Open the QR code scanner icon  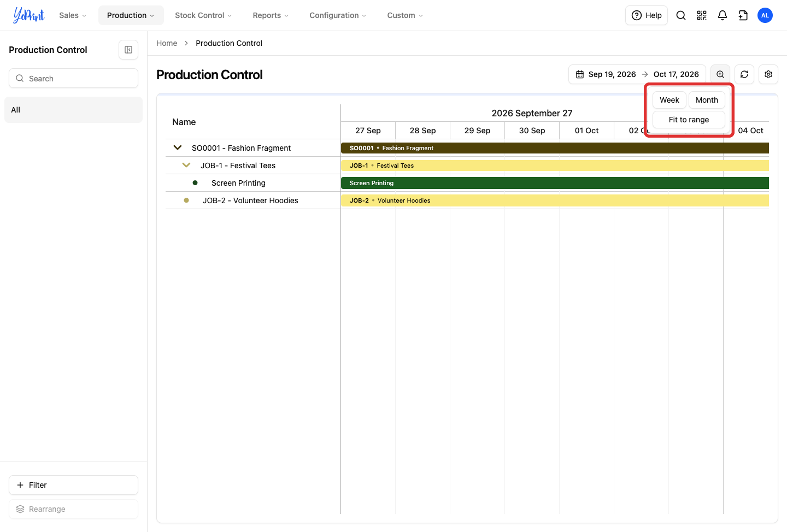[702, 15]
